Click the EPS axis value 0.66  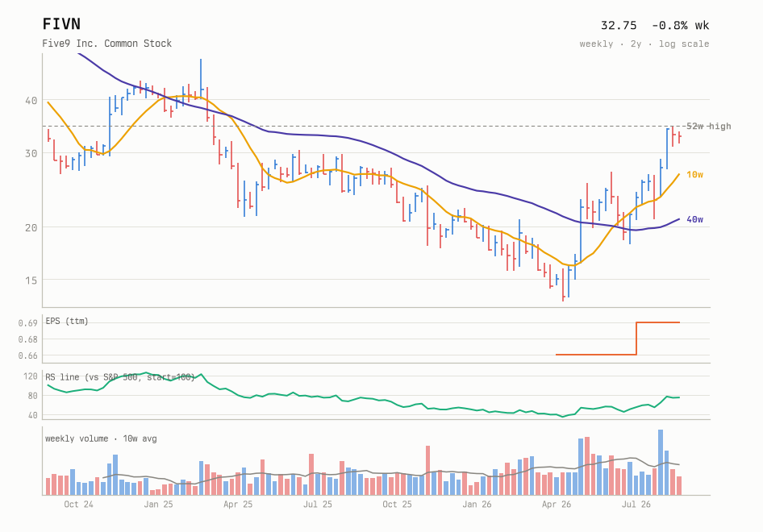27,355
